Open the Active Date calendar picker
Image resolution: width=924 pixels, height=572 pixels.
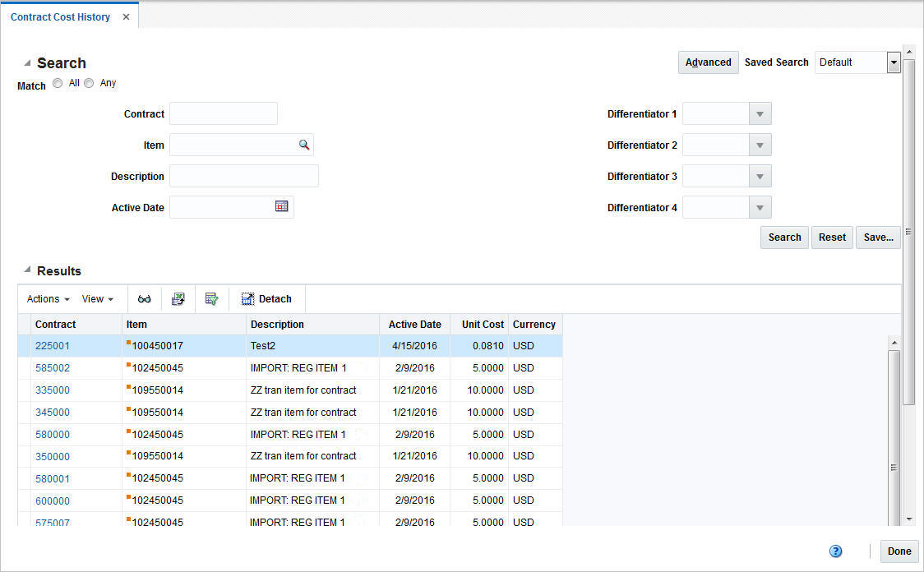click(281, 206)
